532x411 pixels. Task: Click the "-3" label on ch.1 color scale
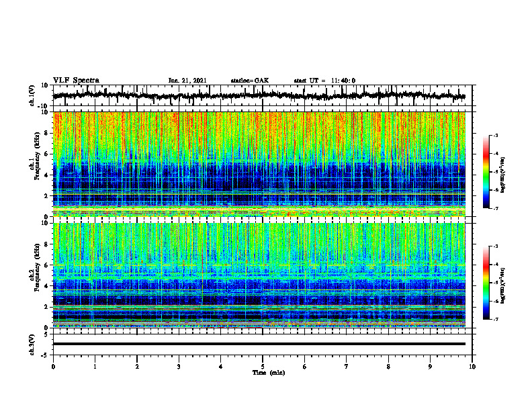(495, 135)
